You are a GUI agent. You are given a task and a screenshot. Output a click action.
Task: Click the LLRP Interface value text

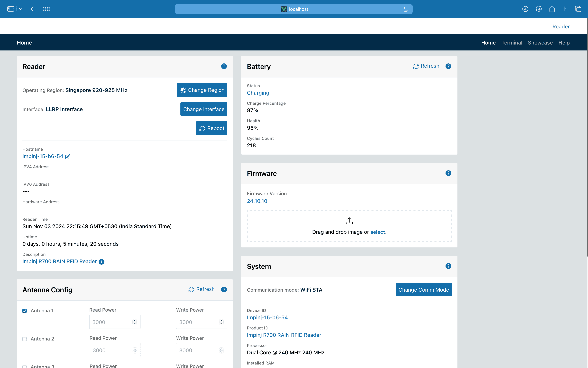(x=64, y=109)
